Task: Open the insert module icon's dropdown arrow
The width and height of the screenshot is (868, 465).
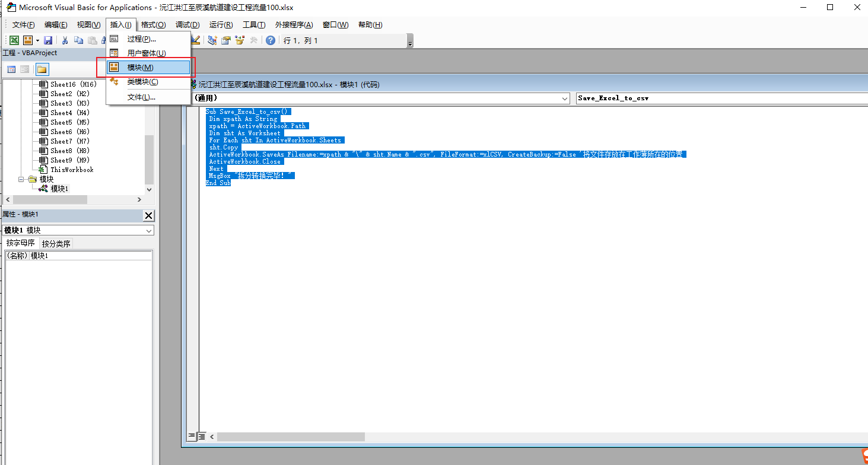Action: [37, 40]
